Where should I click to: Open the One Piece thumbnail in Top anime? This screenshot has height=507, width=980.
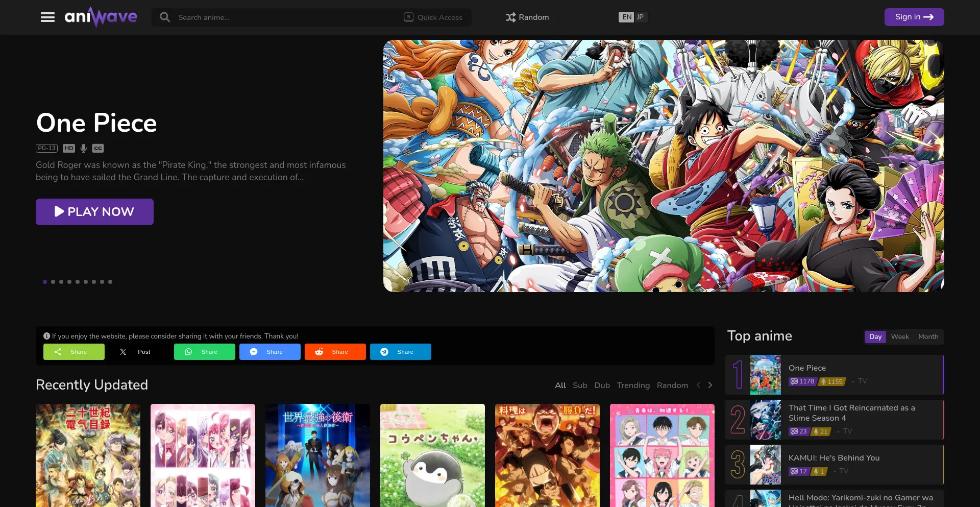[x=766, y=375]
